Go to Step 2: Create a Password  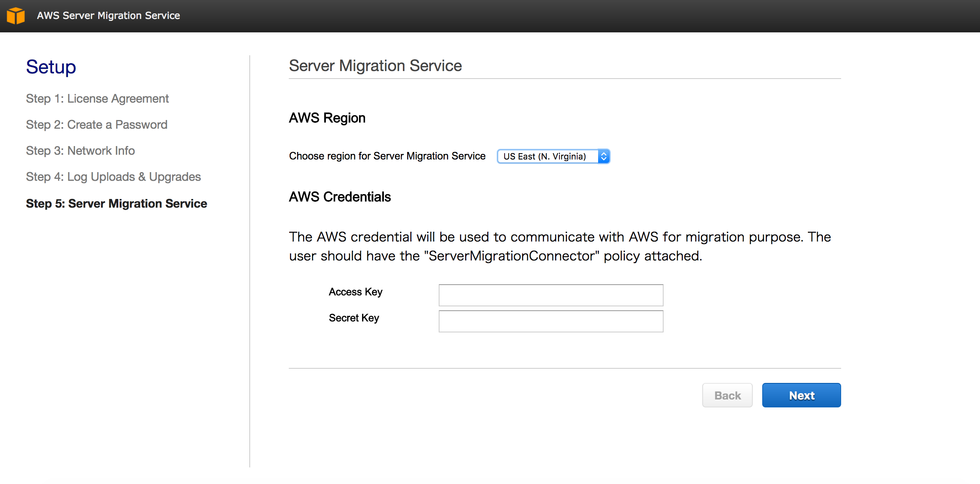[x=97, y=125]
